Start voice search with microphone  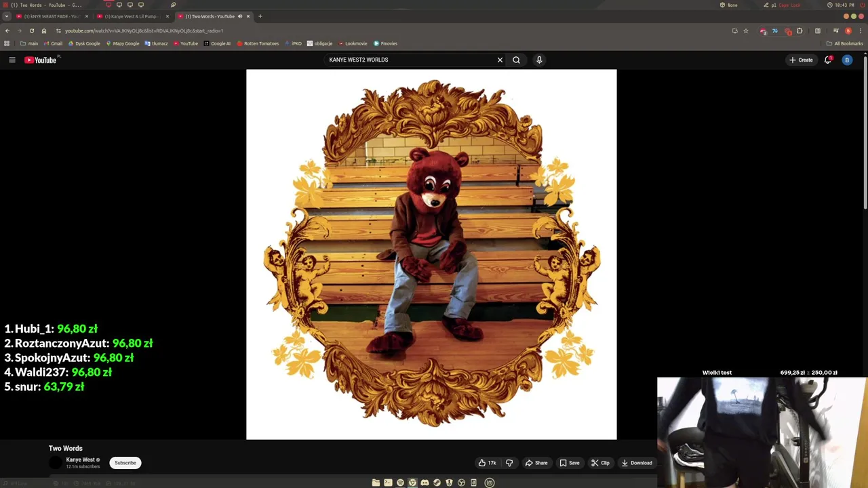tap(539, 60)
